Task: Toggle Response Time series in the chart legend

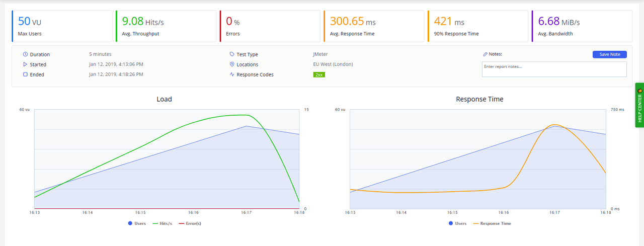Action: pyautogui.click(x=492, y=223)
